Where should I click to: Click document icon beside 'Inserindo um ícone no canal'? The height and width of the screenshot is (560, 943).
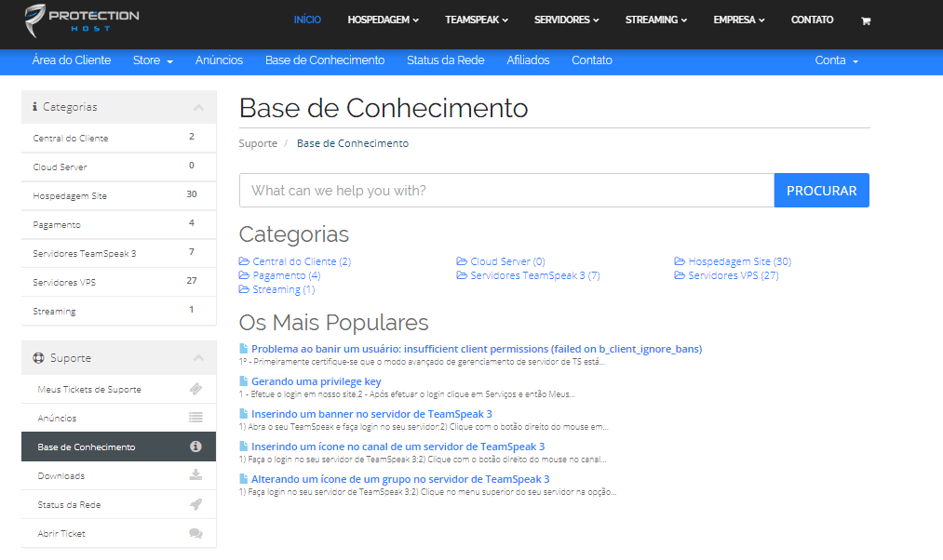coord(244,446)
